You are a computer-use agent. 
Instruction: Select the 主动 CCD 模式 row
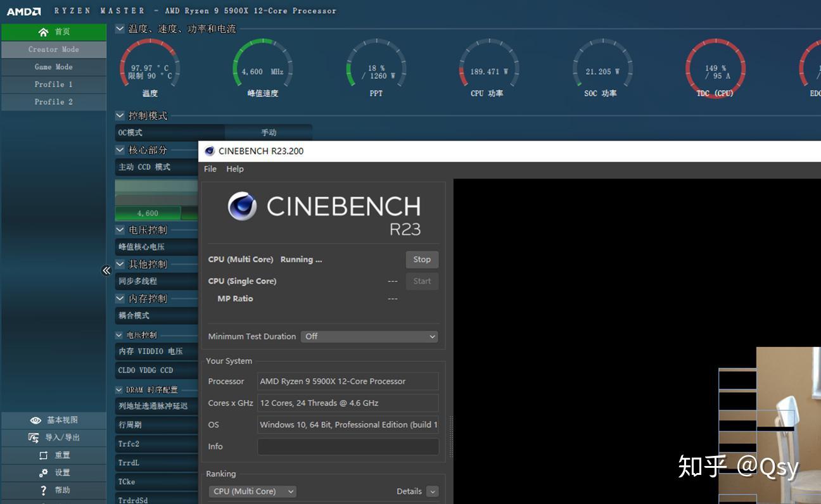(156, 167)
